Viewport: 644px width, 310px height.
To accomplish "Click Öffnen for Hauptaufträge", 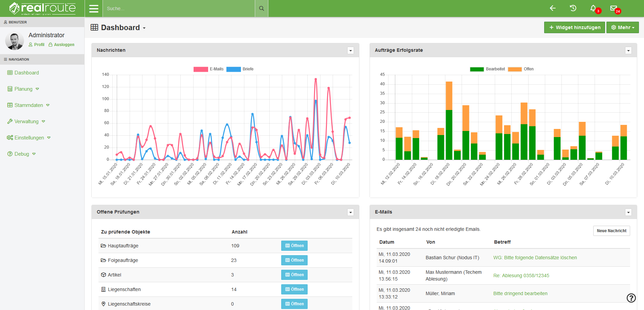I will (x=294, y=246).
